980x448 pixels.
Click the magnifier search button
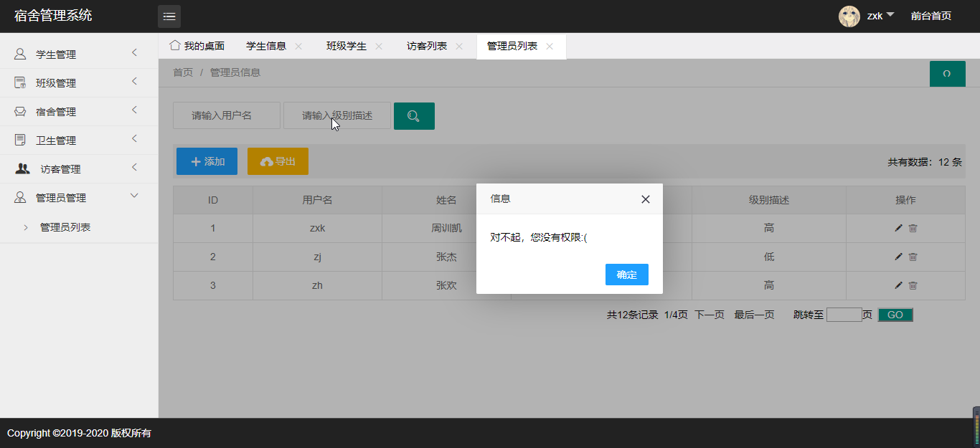pos(414,116)
